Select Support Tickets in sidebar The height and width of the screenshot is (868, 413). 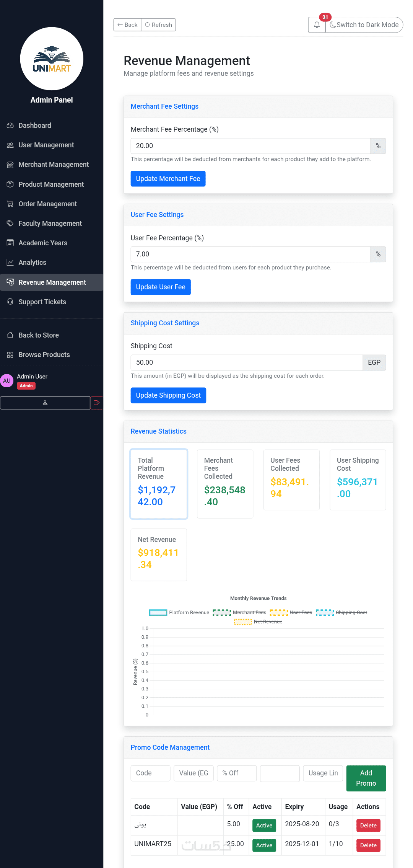point(52,302)
